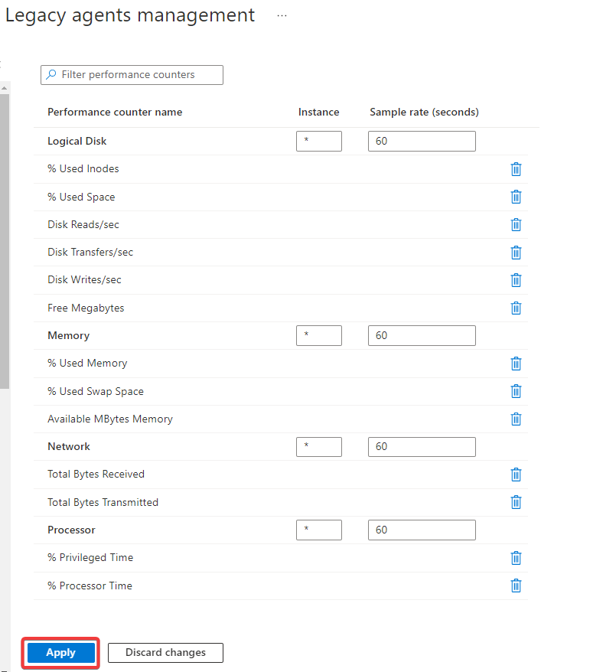Remove the % Used Memory counter
The width and height of the screenshot is (616, 672).
516,363
